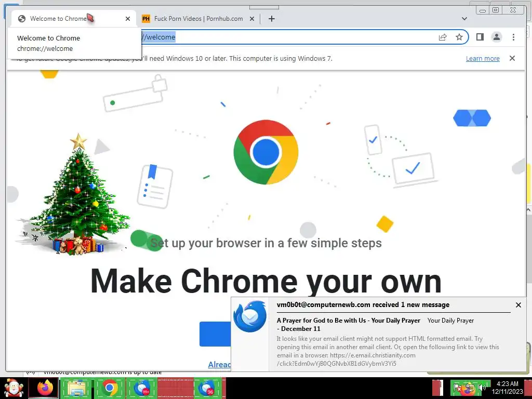Screen dimensions: 532x399
Task: Open the Learn more link about Windows updates
Action: pos(483,58)
